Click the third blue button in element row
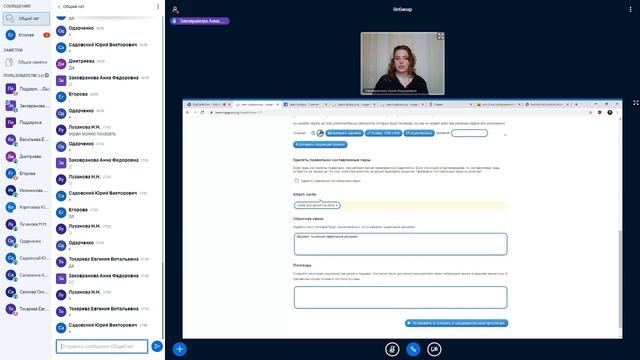The image size is (640, 360). [419, 133]
